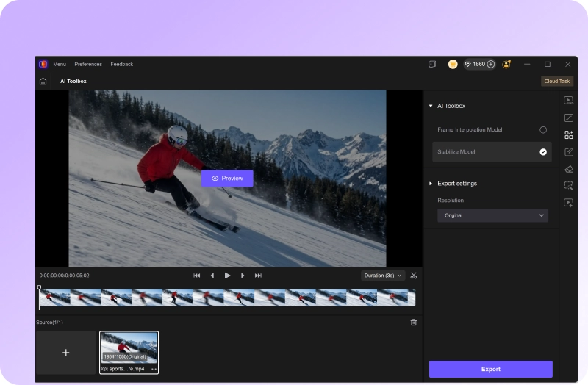Add credits with the plus icon

490,65
